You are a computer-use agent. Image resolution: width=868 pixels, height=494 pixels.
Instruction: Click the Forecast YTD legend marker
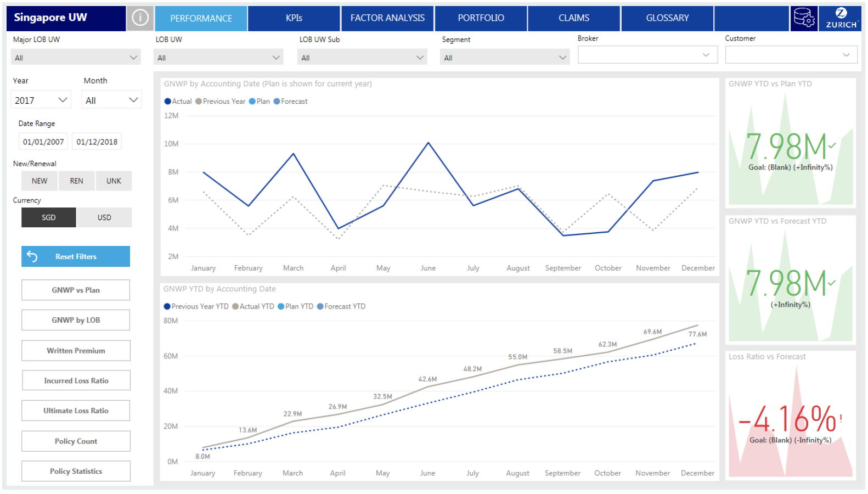[320, 306]
